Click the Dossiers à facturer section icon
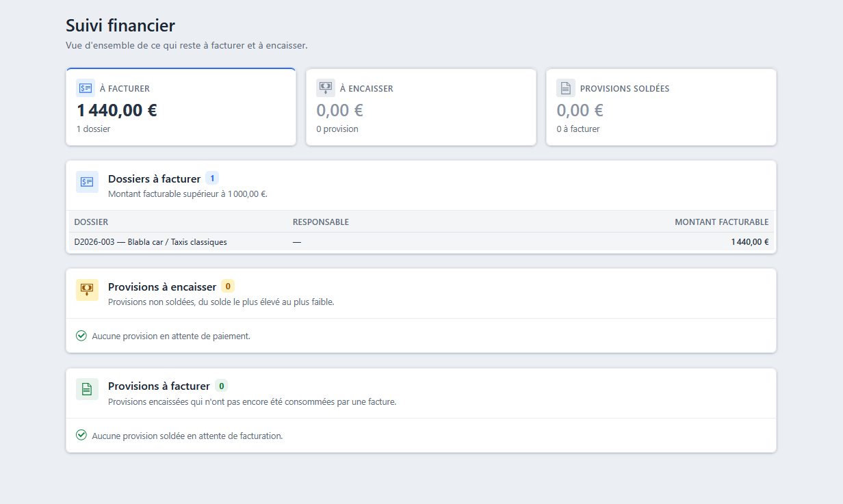The height and width of the screenshot is (504, 843). point(87,182)
